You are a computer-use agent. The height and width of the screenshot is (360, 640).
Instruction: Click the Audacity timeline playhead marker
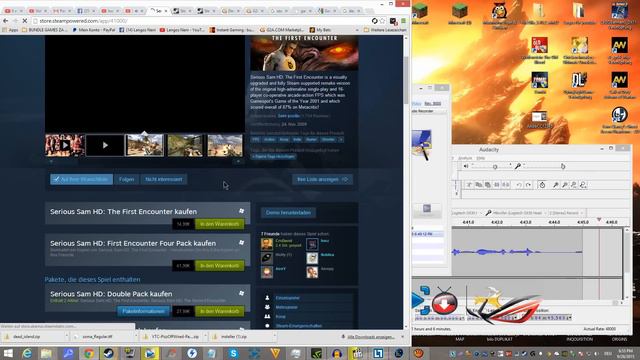599,220
